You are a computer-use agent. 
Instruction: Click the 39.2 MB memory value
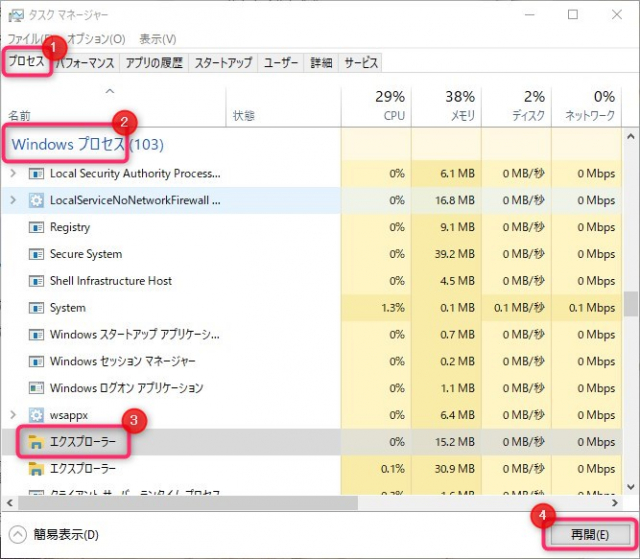[x=455, y=254]
